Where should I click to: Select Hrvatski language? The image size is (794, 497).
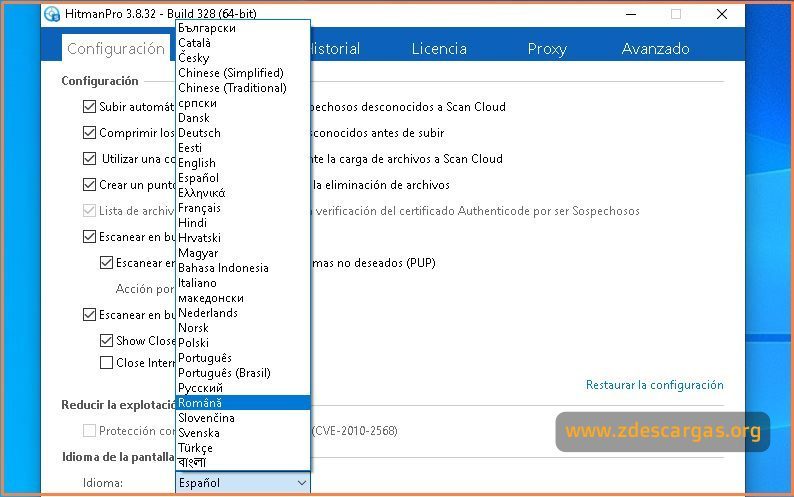coord(243,238)
